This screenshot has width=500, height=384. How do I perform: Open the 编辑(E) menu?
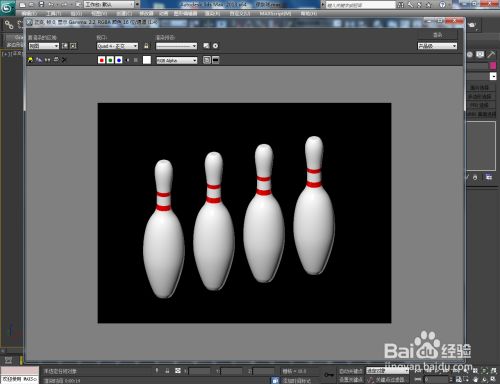tap(30, 13)
